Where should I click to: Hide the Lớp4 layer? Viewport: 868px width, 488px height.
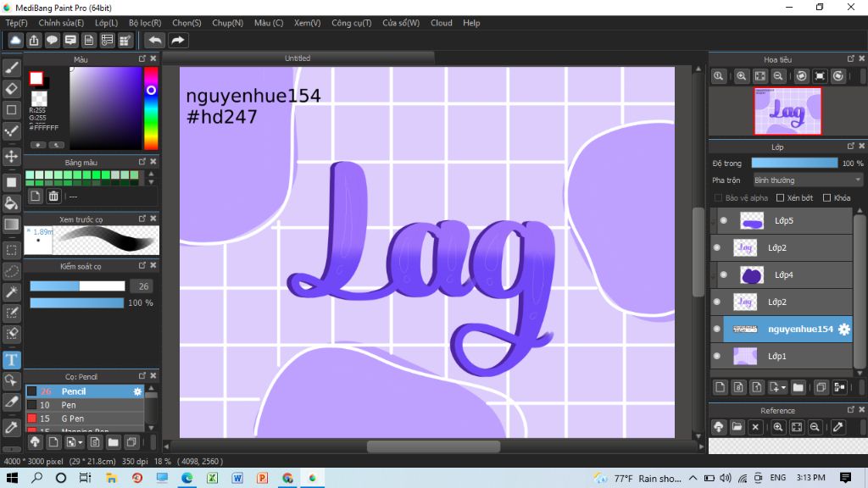pos(724,275)
